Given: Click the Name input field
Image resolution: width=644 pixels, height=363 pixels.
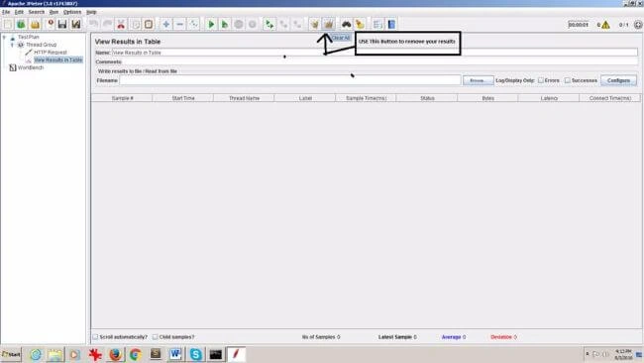Looking at the screenshot, I should coord(375,53).
